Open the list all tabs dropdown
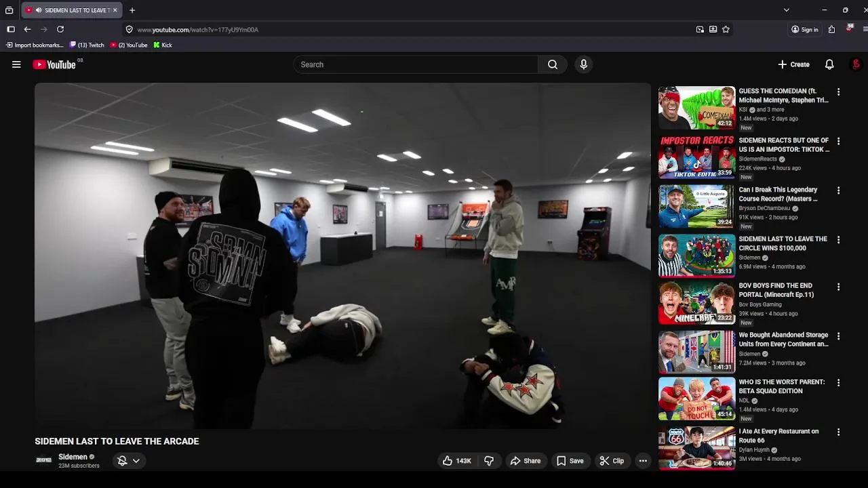Viewport: 868px width, 488px height. [786, 10]
